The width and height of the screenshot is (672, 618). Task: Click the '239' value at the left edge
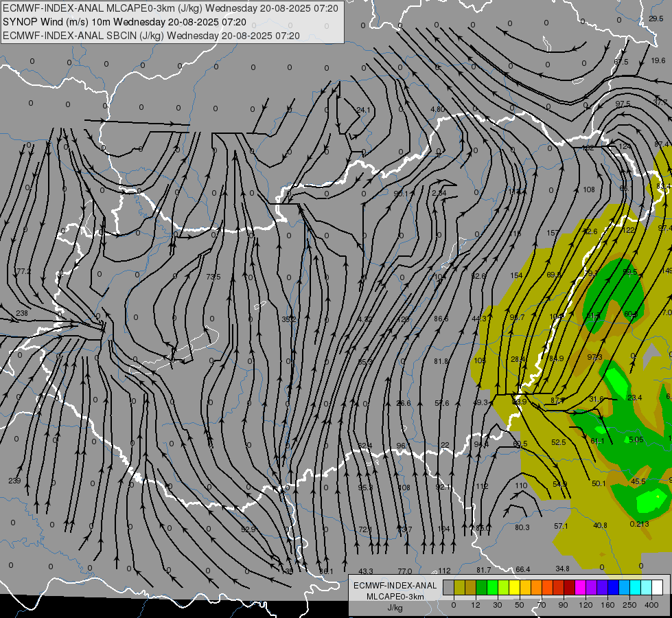14,481
